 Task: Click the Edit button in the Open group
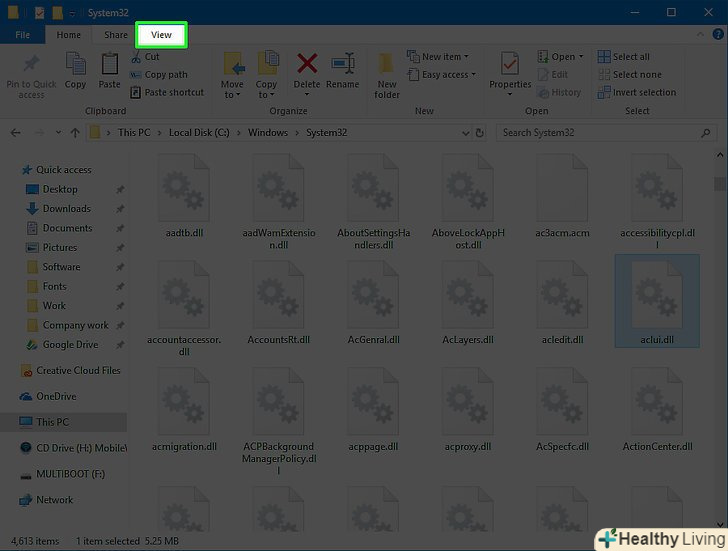[x=552, y=75]
